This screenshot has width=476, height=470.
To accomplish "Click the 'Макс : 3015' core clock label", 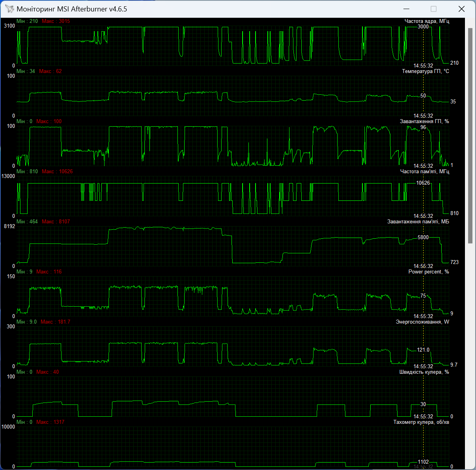I will pyautogui.click(x=56, y=21).
